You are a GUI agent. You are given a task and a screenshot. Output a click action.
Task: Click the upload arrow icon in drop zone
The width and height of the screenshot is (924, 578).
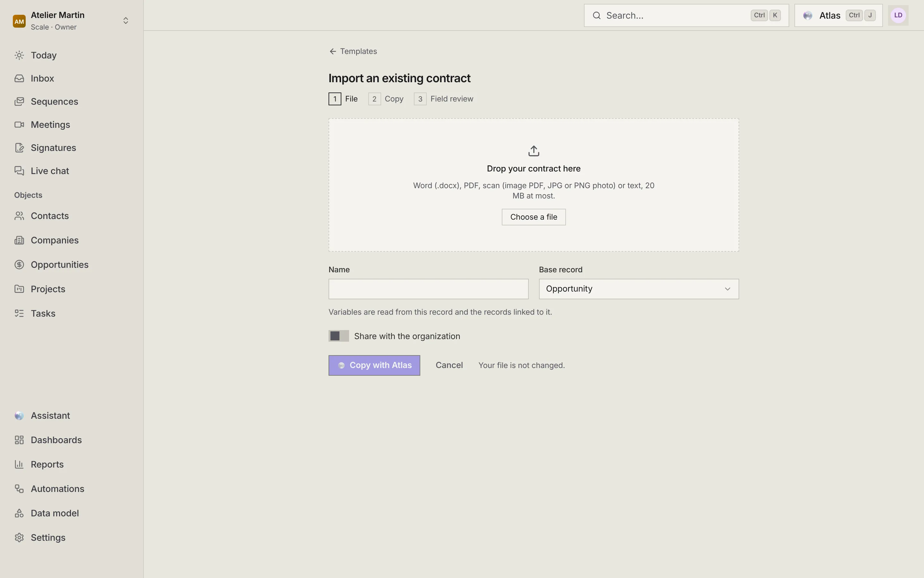[x=534, y=151]
